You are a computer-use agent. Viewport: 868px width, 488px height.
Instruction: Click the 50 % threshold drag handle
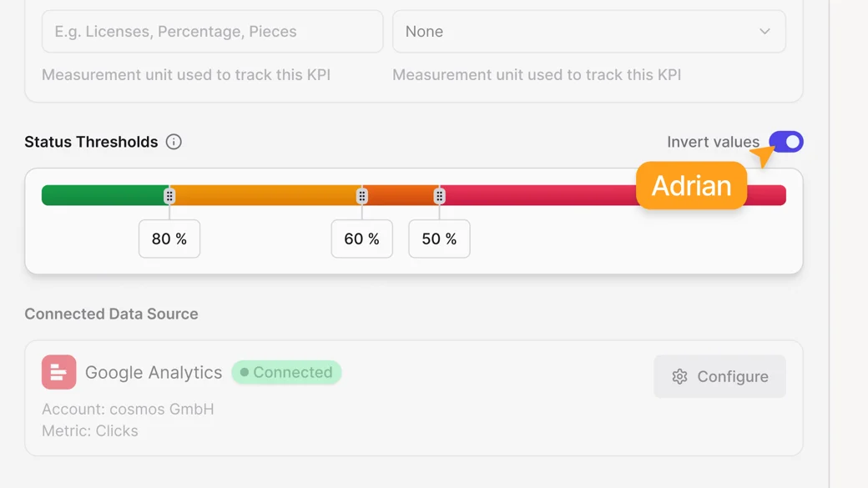[x=439, y=196]
